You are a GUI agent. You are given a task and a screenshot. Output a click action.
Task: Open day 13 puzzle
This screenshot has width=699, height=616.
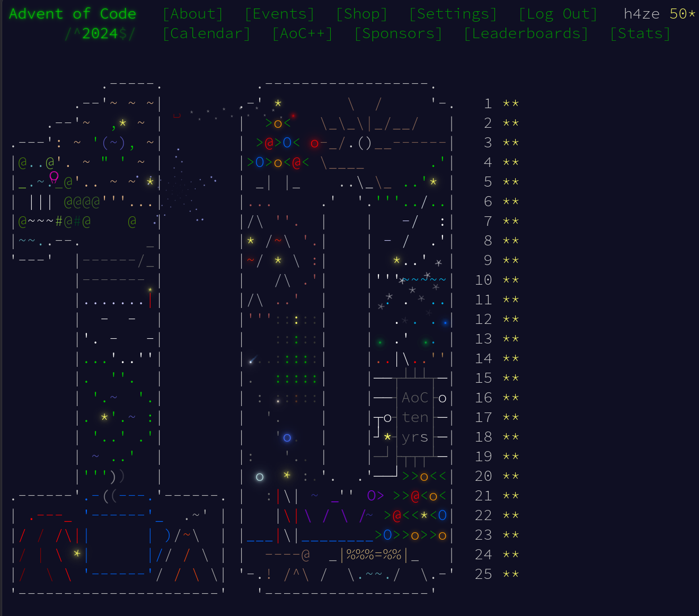click(484, 339)
